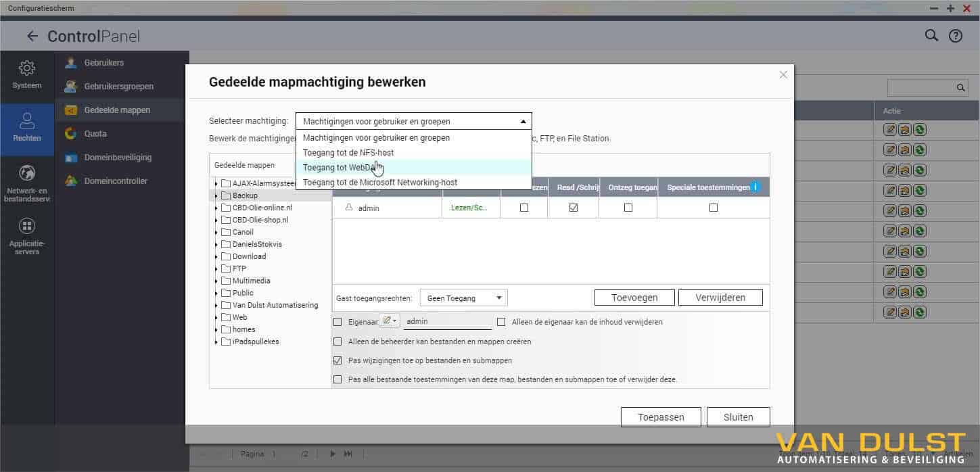Open the Gast toegangsrechten dropdown
This screenshot has width=980, height=472.
point(463,298)
